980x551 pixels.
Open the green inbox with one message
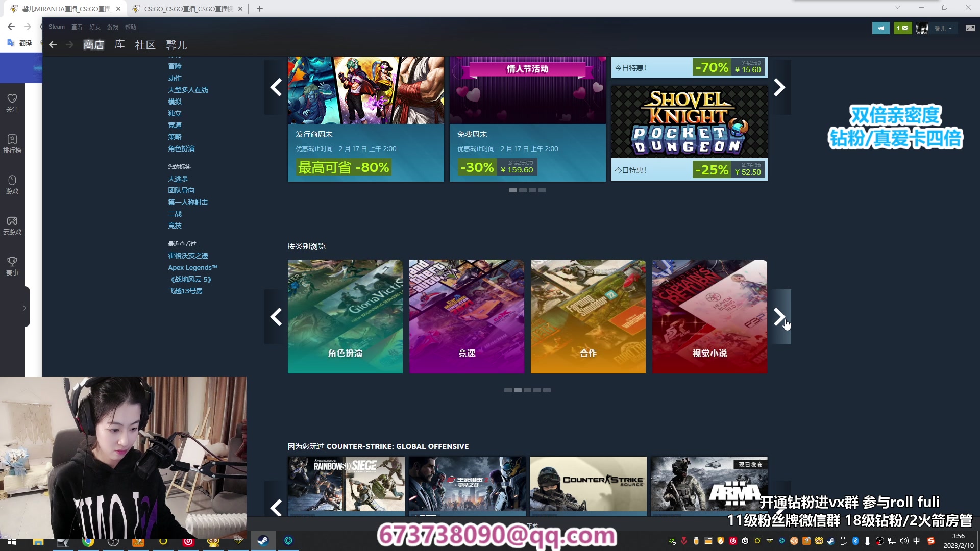[x=902, y=28]
